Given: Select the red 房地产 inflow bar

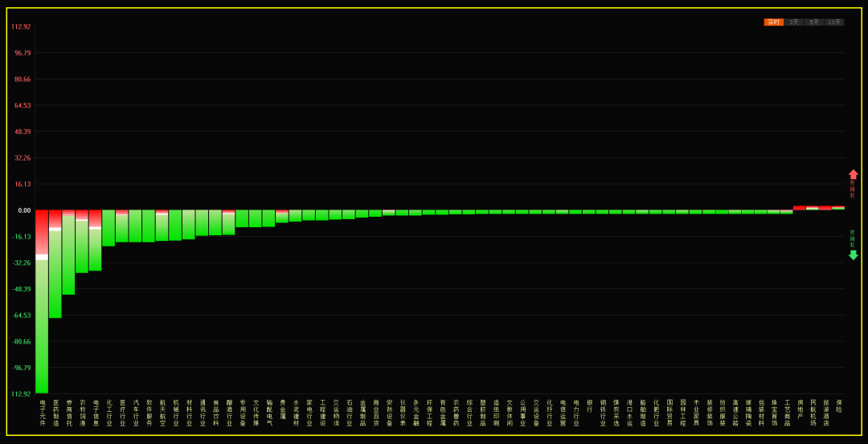Looking at the screenshot, I should (800, 208).
